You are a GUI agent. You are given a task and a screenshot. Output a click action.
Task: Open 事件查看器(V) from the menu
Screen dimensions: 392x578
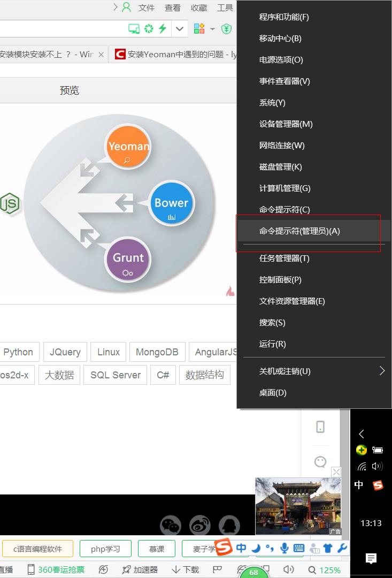(x=314, y=81)
